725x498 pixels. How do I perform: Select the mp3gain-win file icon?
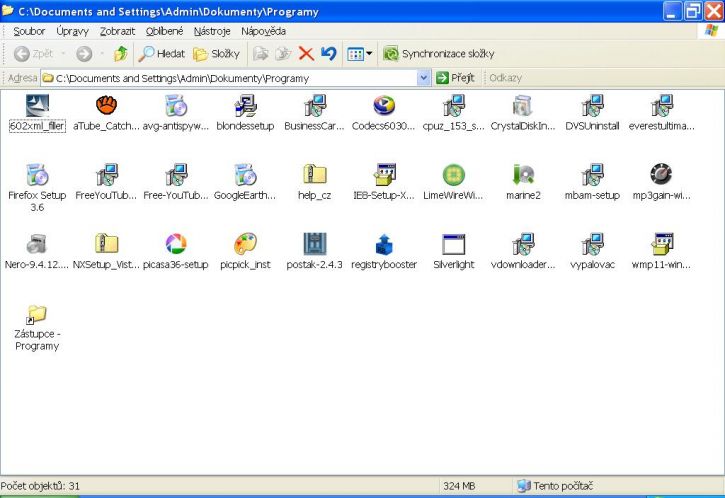point(661,175)
